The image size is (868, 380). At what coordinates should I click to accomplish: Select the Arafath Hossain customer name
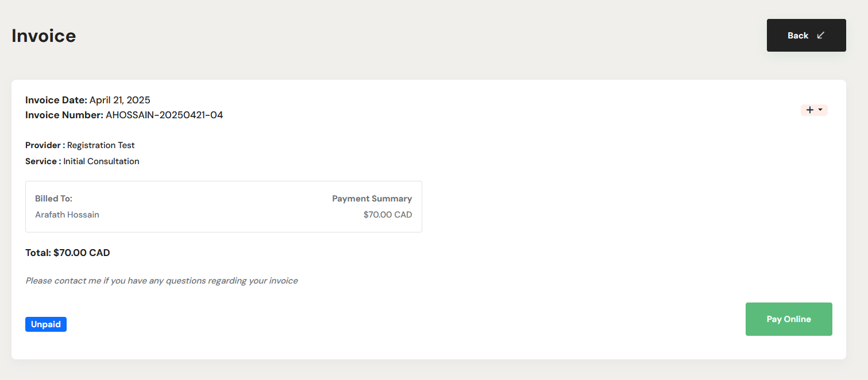pos(67,215)
